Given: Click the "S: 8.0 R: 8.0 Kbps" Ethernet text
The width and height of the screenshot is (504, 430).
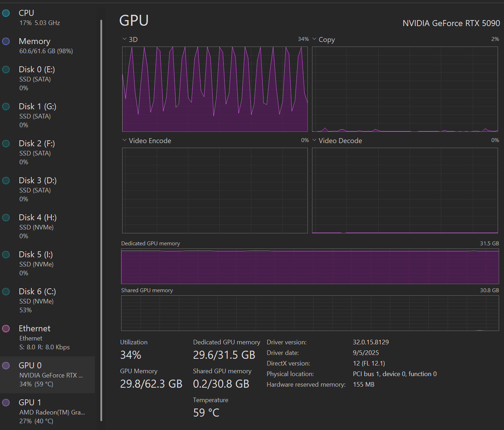Looking at the screenshot, I should click(x=45, y=347).
